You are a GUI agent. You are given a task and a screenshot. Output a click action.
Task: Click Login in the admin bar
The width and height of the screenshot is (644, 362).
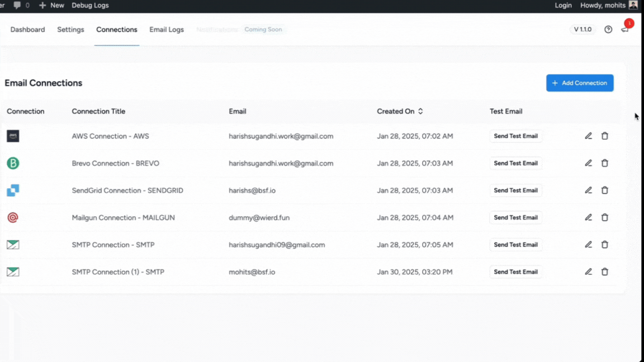(x=563, y=6)
